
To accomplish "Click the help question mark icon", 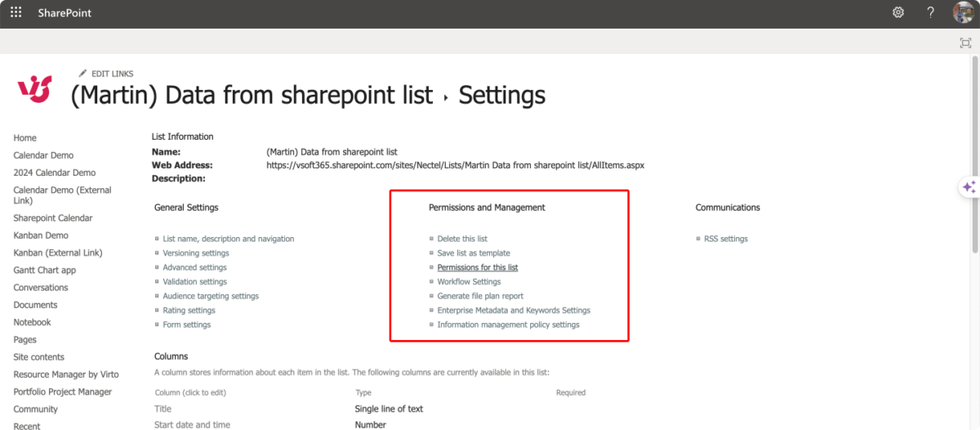I will 930,13.
